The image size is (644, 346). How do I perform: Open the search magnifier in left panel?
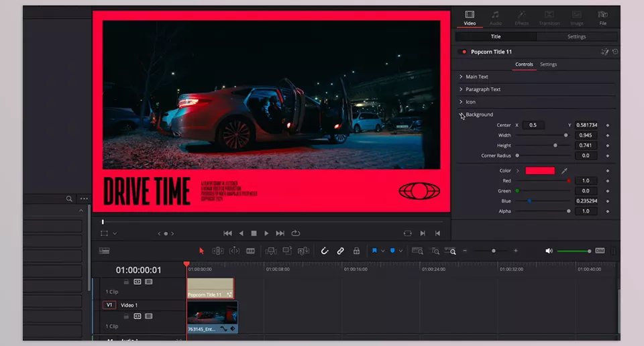coord(69,198)
